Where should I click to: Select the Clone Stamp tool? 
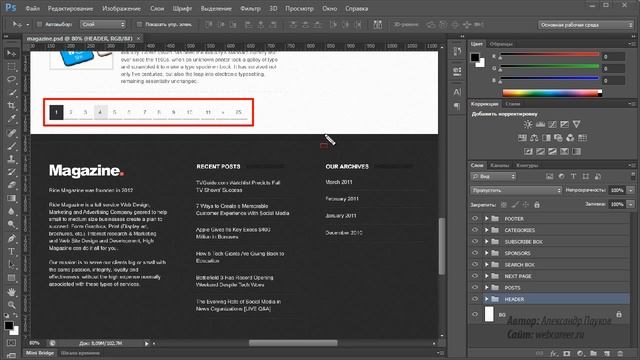(11, 159)
